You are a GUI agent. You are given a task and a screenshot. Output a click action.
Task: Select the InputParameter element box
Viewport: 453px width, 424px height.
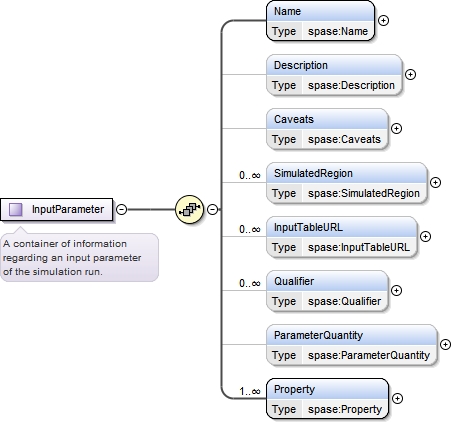tap(57, 209)
